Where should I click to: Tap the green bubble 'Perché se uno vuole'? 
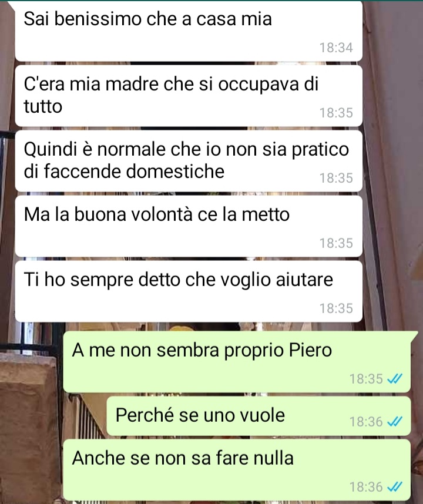coord(258,416)
